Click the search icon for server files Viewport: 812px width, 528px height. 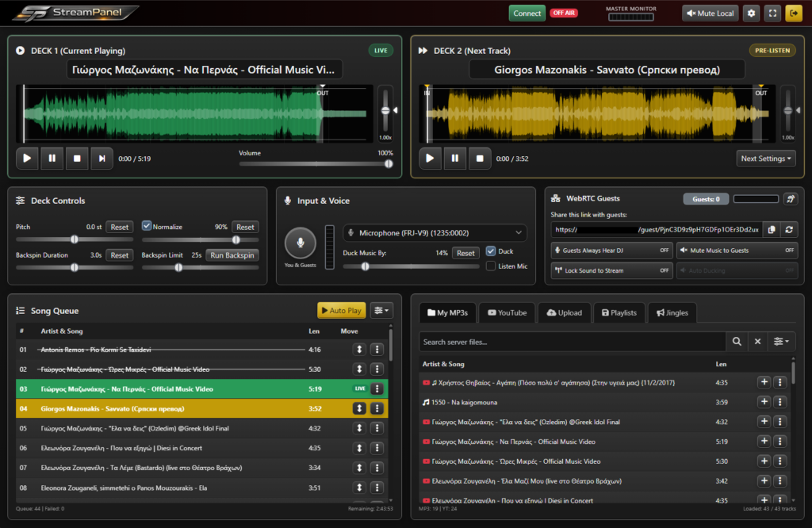point(736,341)
